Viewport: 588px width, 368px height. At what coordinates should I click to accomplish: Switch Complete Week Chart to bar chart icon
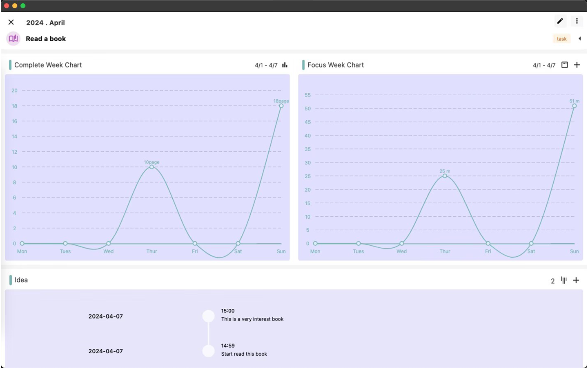[285, 65]
